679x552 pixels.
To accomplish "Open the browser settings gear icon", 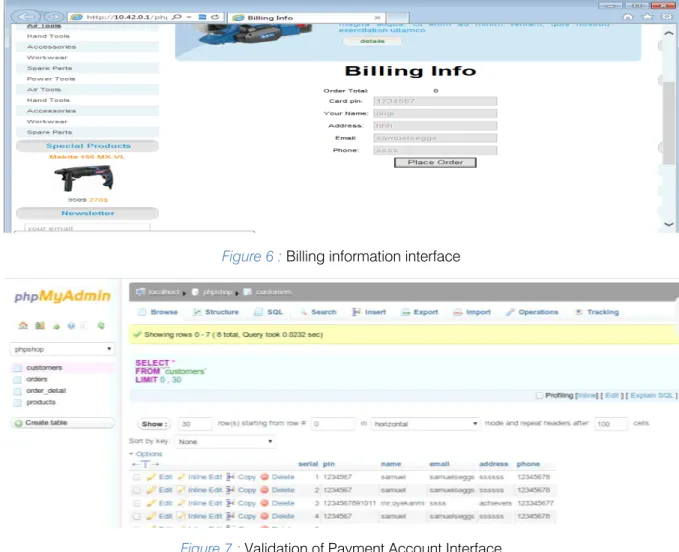I will 666,16.
